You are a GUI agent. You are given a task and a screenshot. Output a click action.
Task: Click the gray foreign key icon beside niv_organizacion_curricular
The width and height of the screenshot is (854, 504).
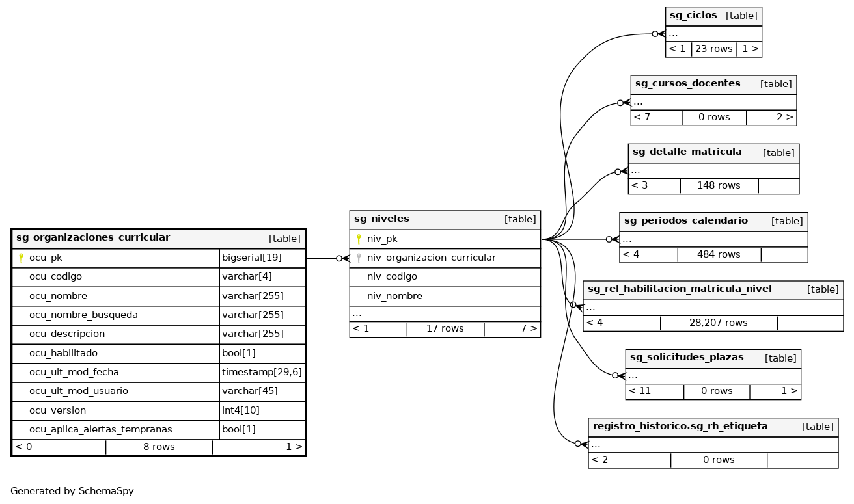pos(358,258)
